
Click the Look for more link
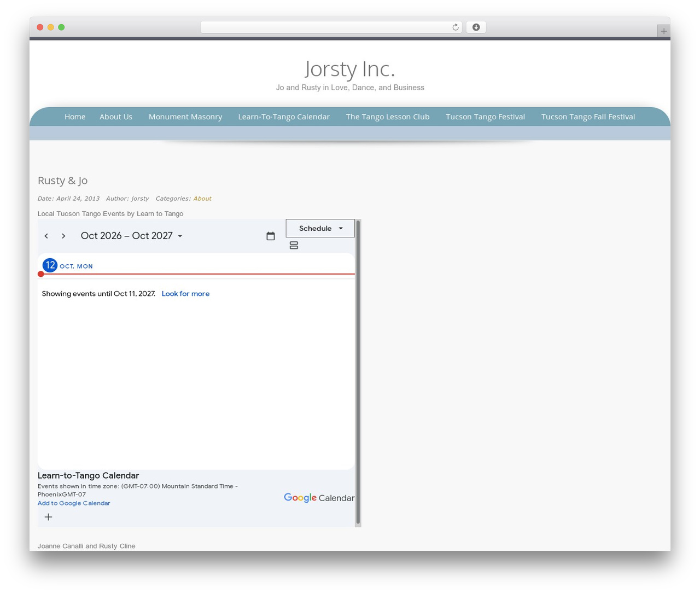pos(185,294)
